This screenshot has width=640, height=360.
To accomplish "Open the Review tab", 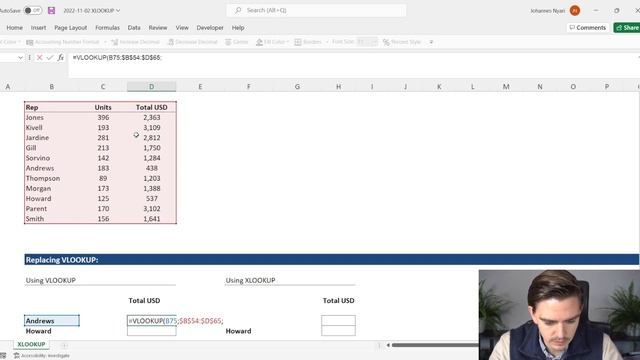I will pyautogui.click(x=158, y=28).
